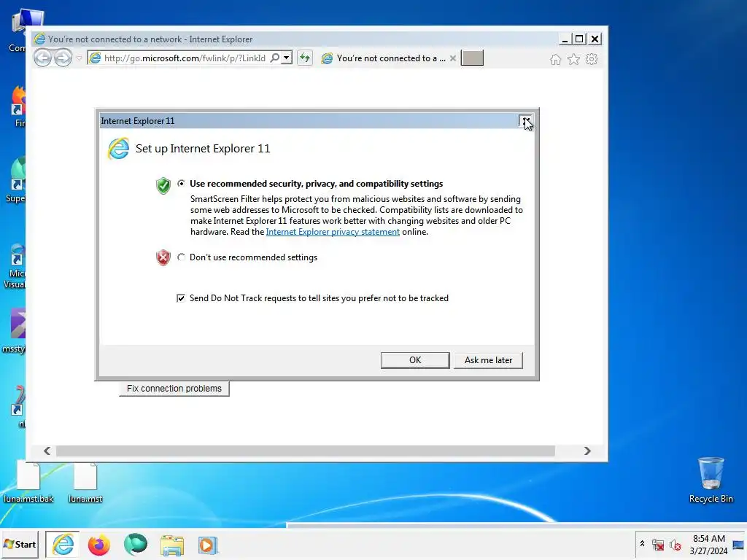This screenshot has height=560, width=747.
Task: Click the horizontal scrollbar thumb
Action: [x=306, y=451]
